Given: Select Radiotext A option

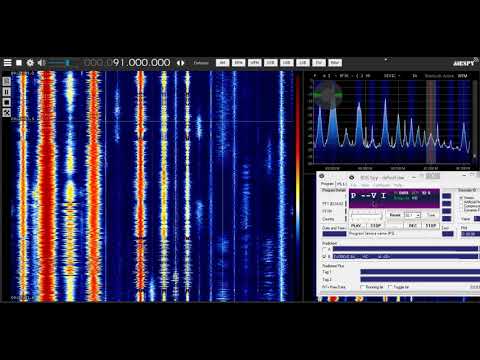Looking at the screenshot, I should (x=325, y=249).
